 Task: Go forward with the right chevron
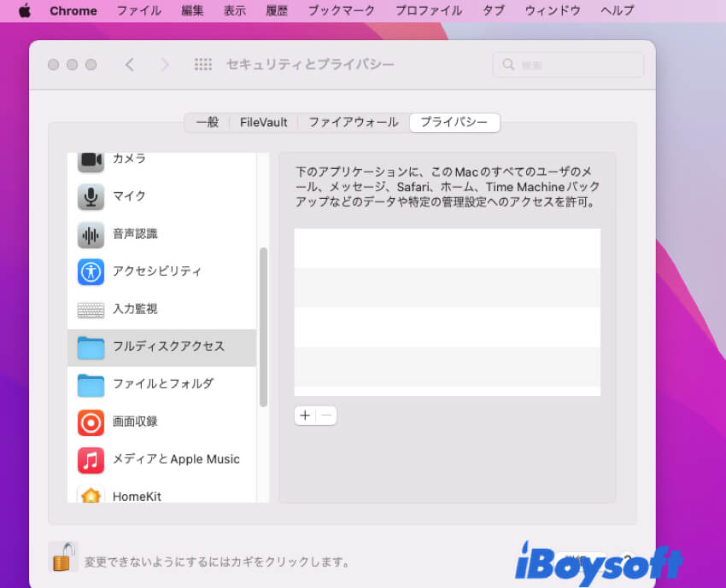pyautogui.click(x=164, y=64)
